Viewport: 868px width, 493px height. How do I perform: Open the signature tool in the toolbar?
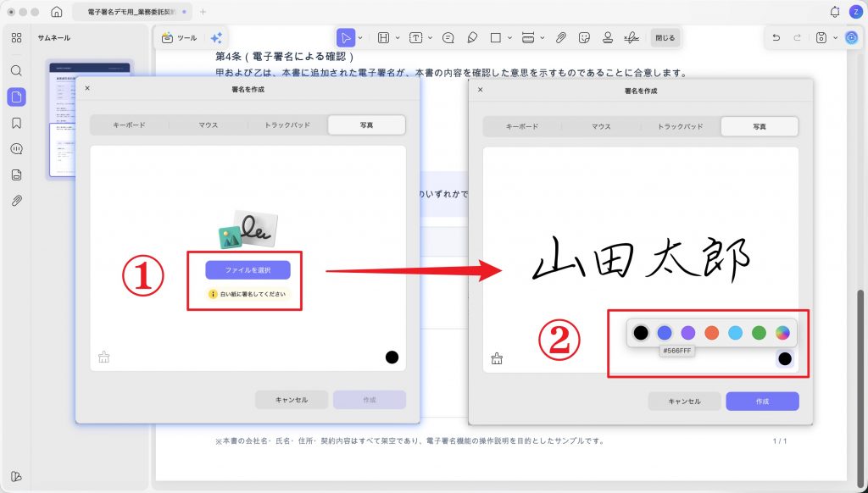click(632, 37)
